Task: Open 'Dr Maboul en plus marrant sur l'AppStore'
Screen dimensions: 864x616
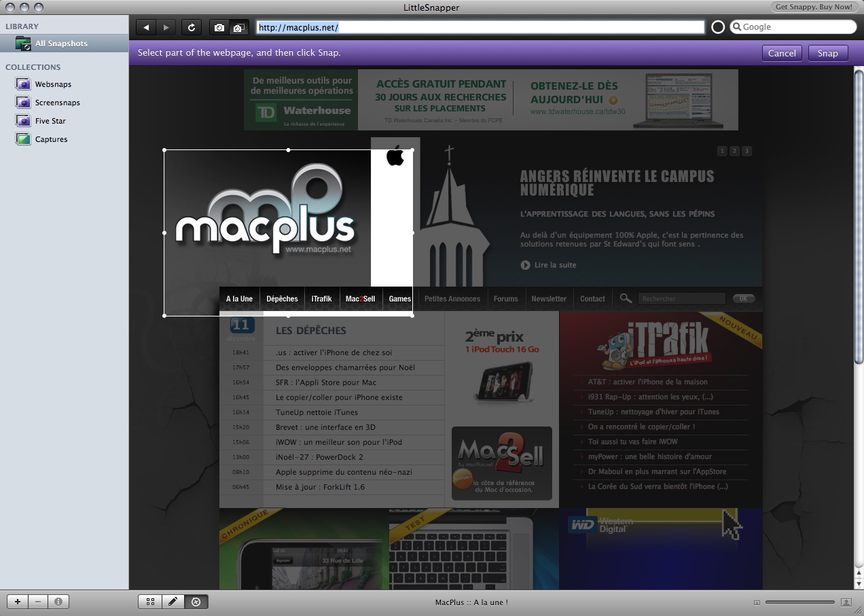Action: pyautogui.click(x=658, y=471)
